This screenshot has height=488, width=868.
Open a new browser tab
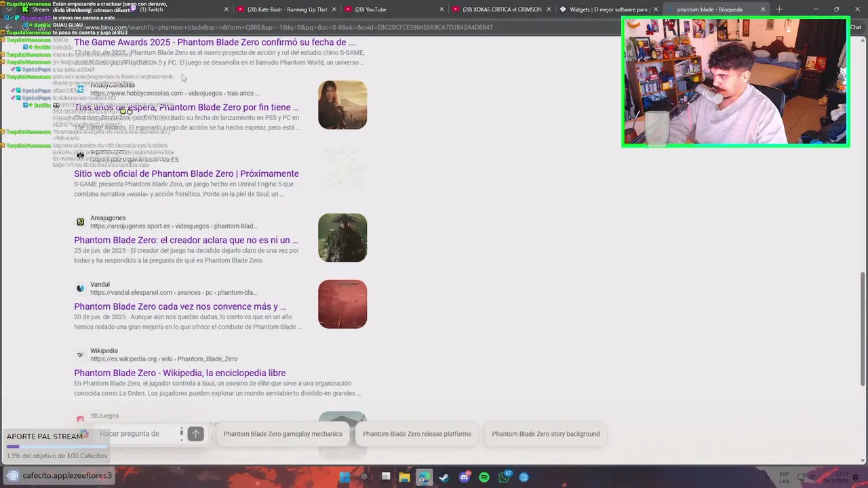779,9
